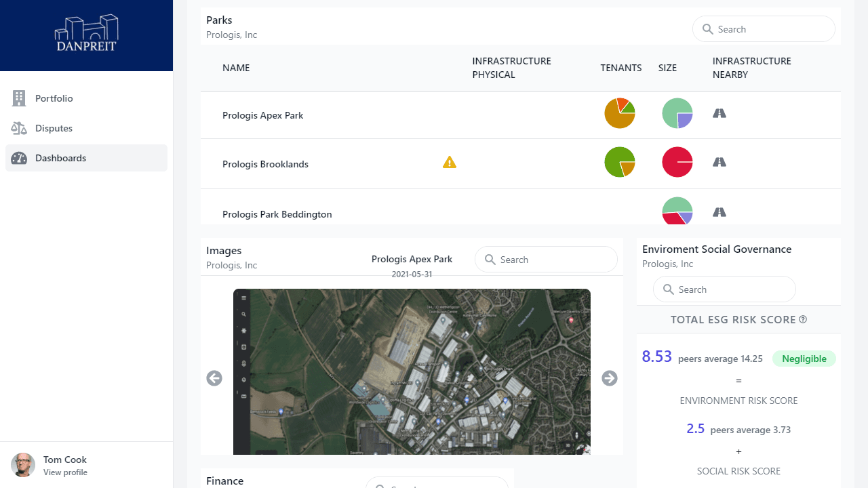868x488 pixels.
Task: Click Tom Cook's profile avatar
Action: click(23, 465)
